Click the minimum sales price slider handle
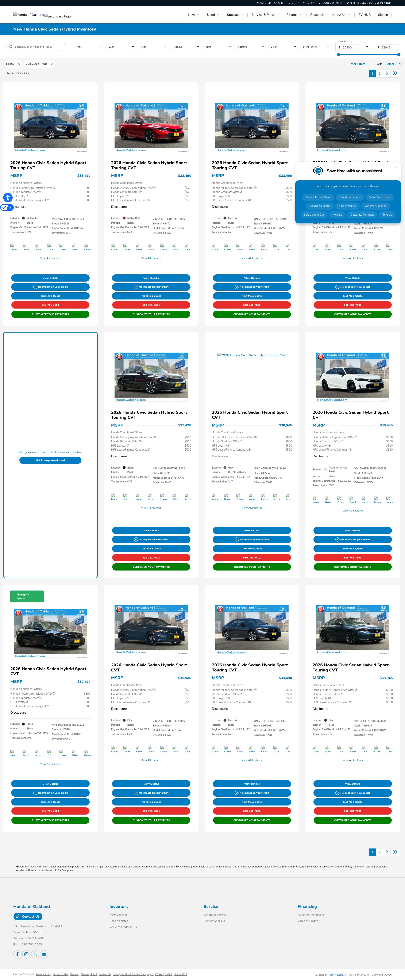 tap(339, 55)
